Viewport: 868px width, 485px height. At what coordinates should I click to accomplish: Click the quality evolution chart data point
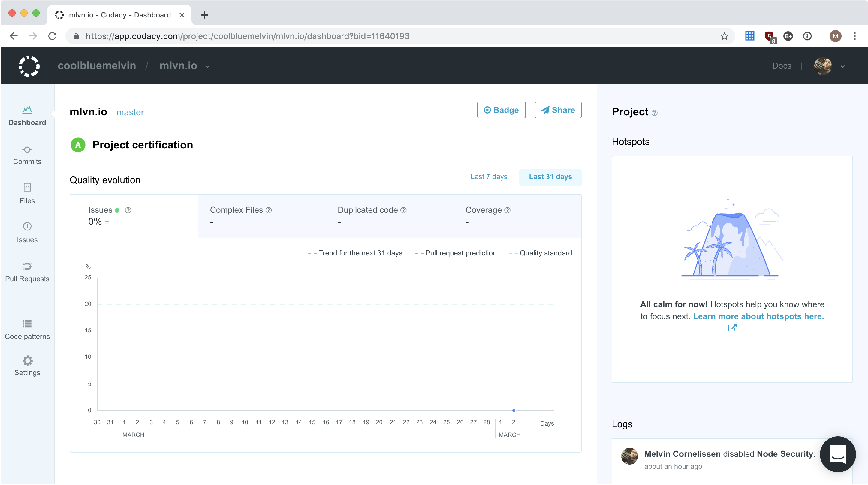pos(513,410)
